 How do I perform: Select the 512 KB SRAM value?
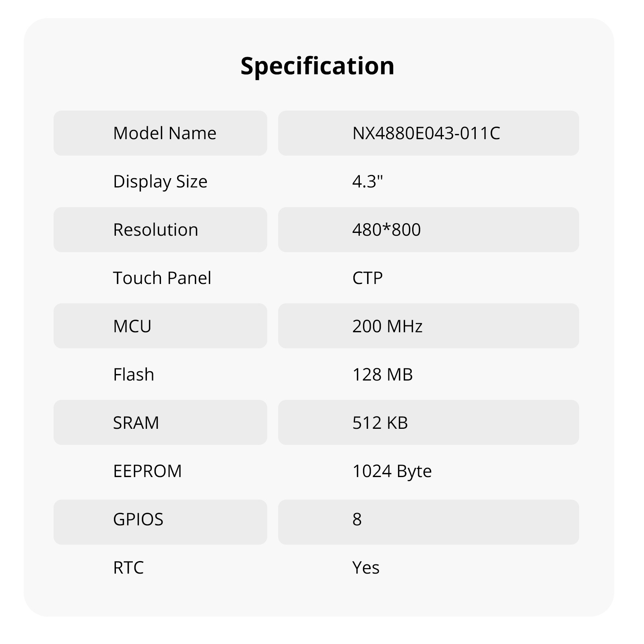[x=380, y=423]
